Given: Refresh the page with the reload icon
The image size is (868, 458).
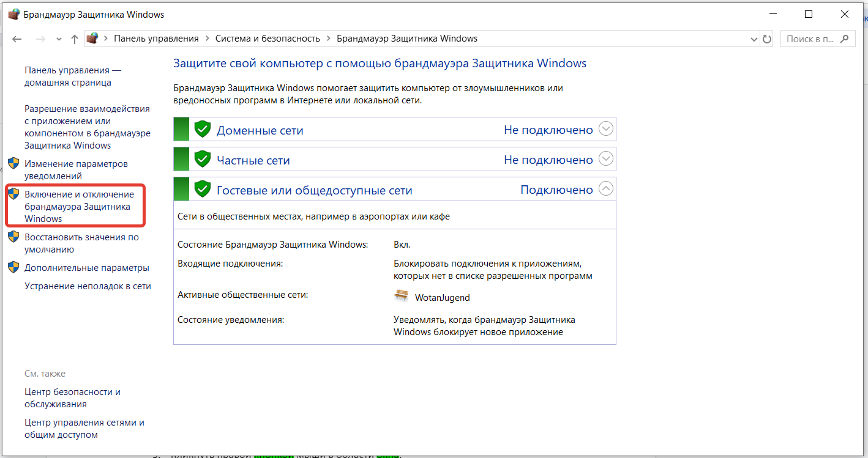Looking at the screenshot, I should [767, 39].
